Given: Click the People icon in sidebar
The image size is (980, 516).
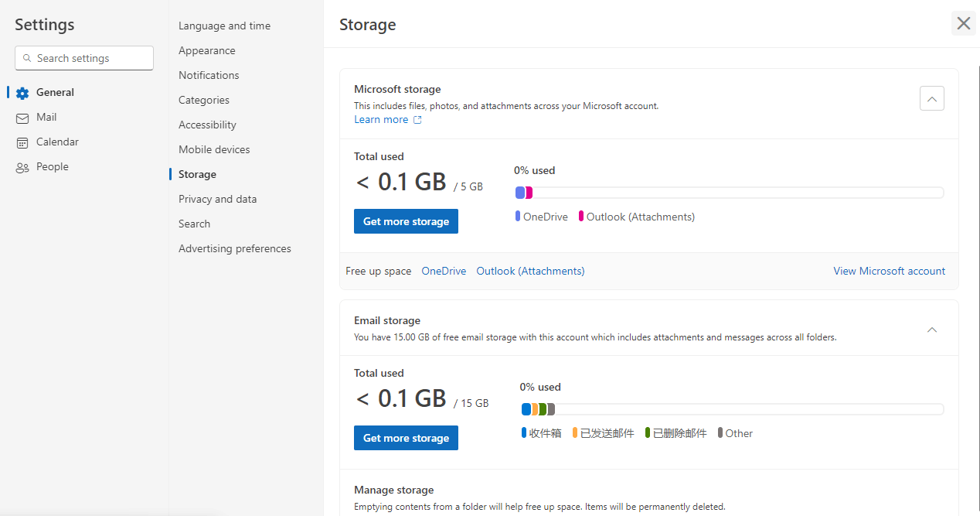Looking at the screenshot, I should [x=22, y=167].
